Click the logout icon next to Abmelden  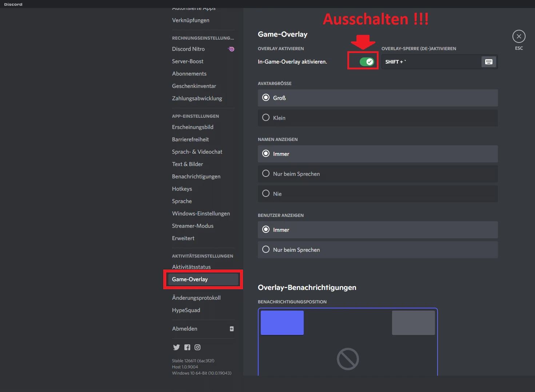tap(232, 329)
